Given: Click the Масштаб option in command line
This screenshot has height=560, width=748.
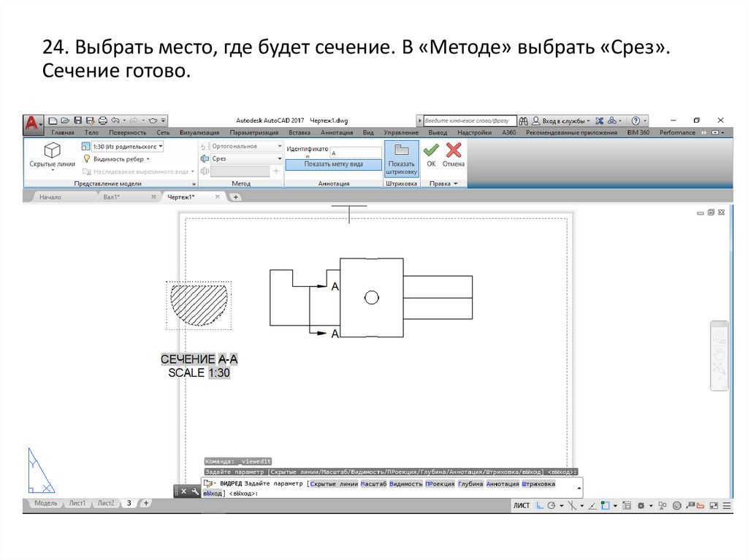Looking at the screenshot, I should click(373, 483).
